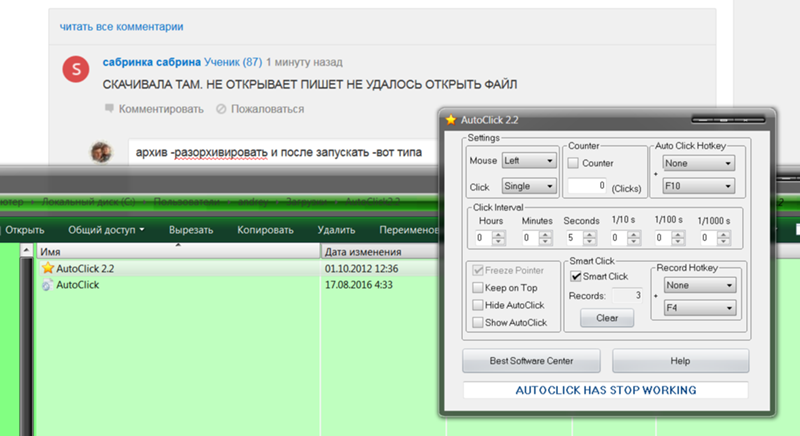Click the date 01.10.2012 12:36 cell
Screen dimensions: 800x436
click(361, 269)
